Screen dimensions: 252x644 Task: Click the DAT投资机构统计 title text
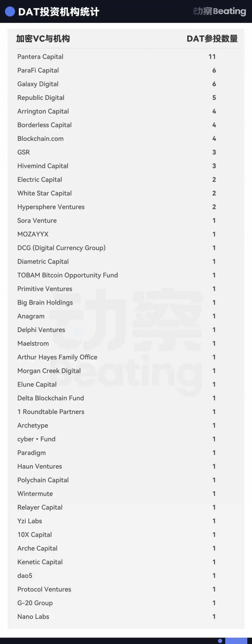(x=59, y=12)
